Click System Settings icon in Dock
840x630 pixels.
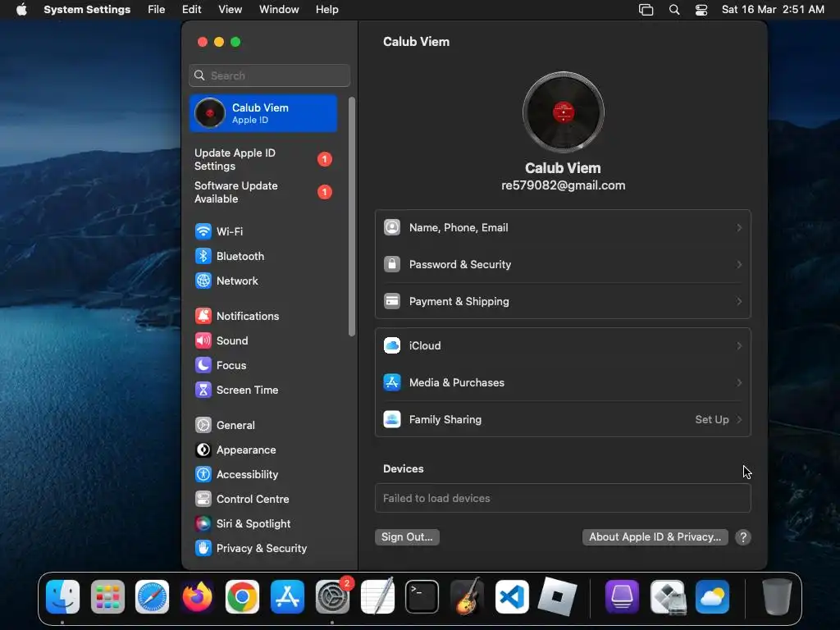pos(333,597)
